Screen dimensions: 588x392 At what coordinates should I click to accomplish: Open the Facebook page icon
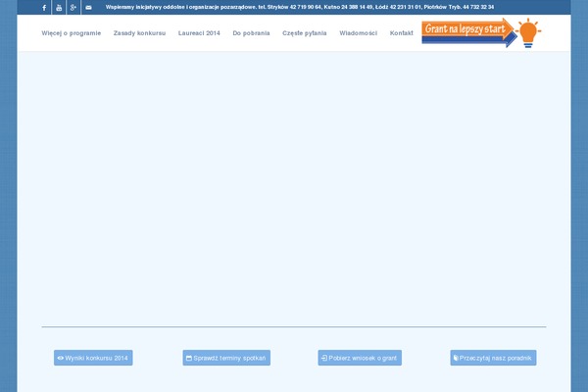click(x=44, y=7)
